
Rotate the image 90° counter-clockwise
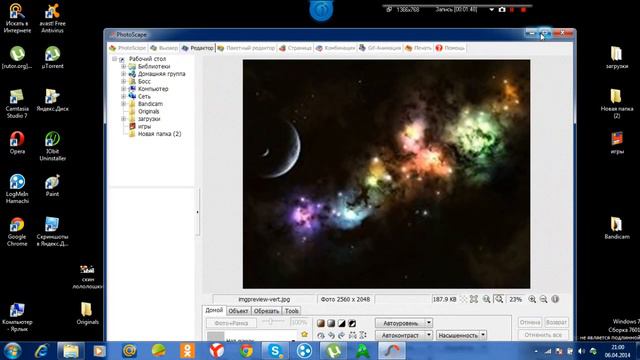tap(331, 335)
